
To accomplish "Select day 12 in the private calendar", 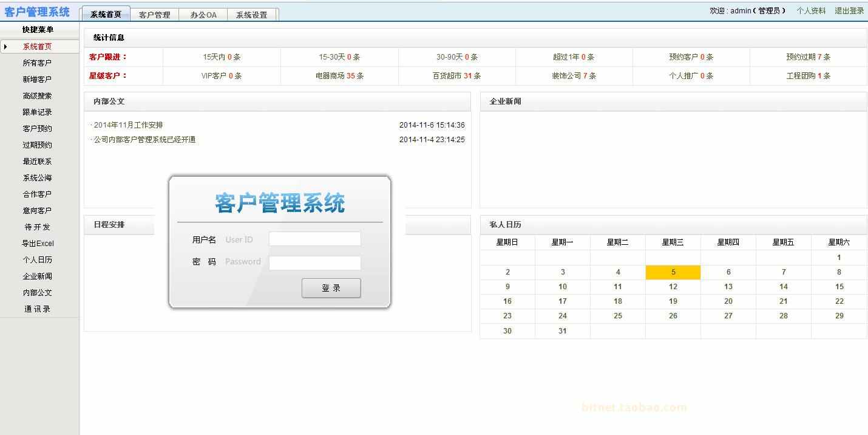I will (673, 287).
